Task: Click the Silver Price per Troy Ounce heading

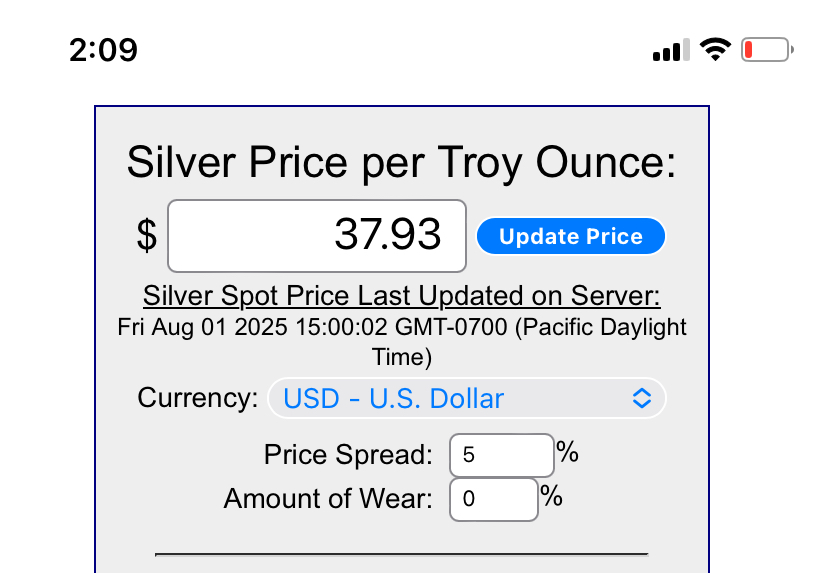Action: (x=402, y=162)
